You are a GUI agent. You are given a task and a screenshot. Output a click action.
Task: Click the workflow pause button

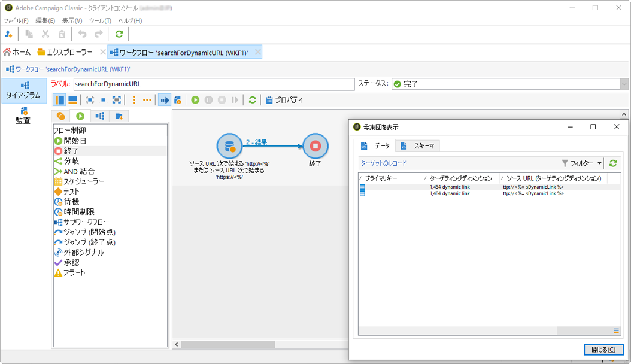[208, 100]
